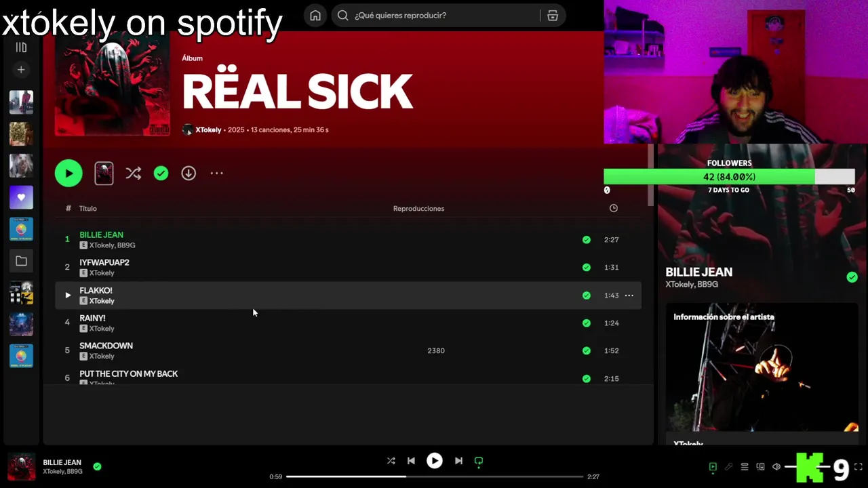This screenshot has height=488, width=868.
Task: Select PUT THE CITY ON MY BACK title
Action: (128, 373)
